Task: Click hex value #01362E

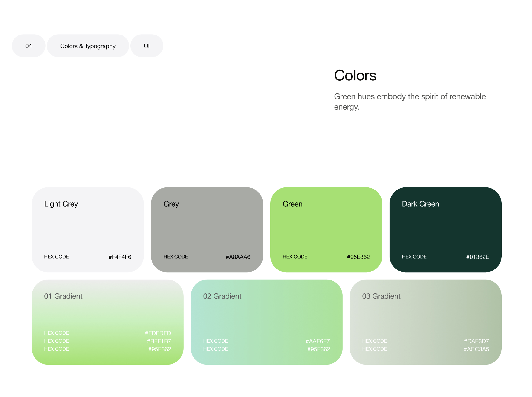Action: (477, 257)
